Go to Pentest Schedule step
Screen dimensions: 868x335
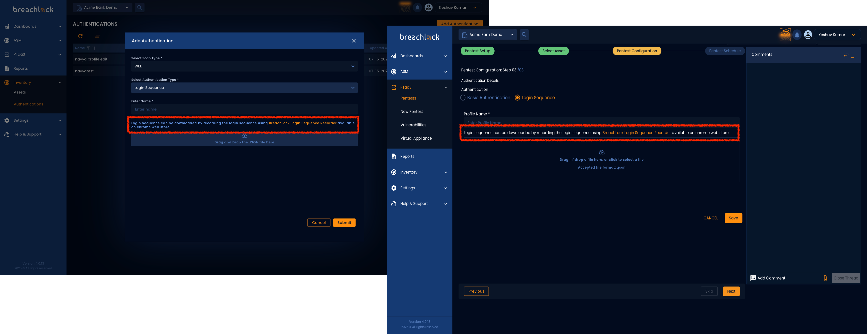click(x=724, y=51)
